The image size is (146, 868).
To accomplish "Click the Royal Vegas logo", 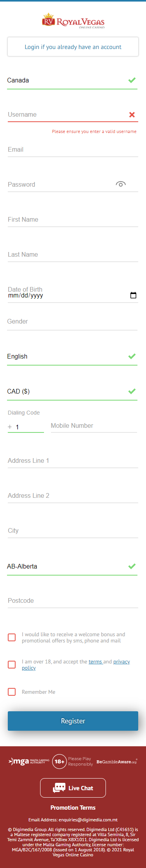I will point(73,21).
